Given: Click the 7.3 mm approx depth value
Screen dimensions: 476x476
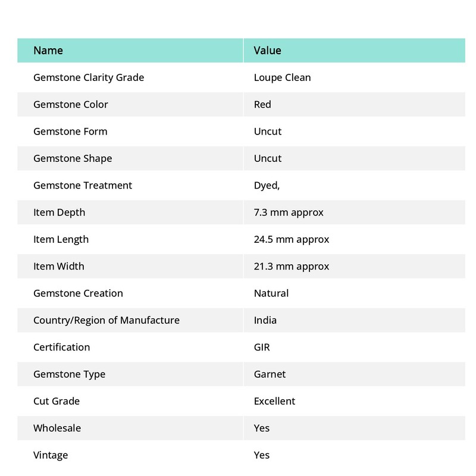Looking at the screenshot, I should point(289,212).
